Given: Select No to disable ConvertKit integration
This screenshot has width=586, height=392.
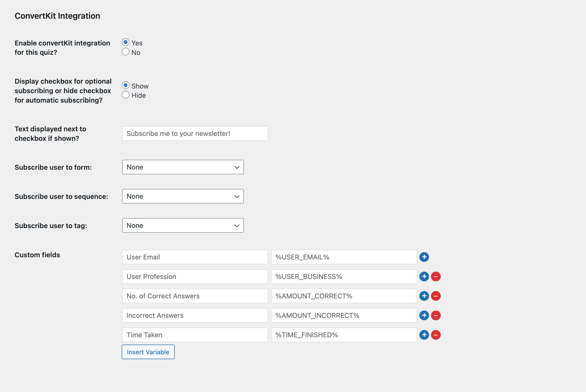Looking at the screenshot, I should [126, 52].
